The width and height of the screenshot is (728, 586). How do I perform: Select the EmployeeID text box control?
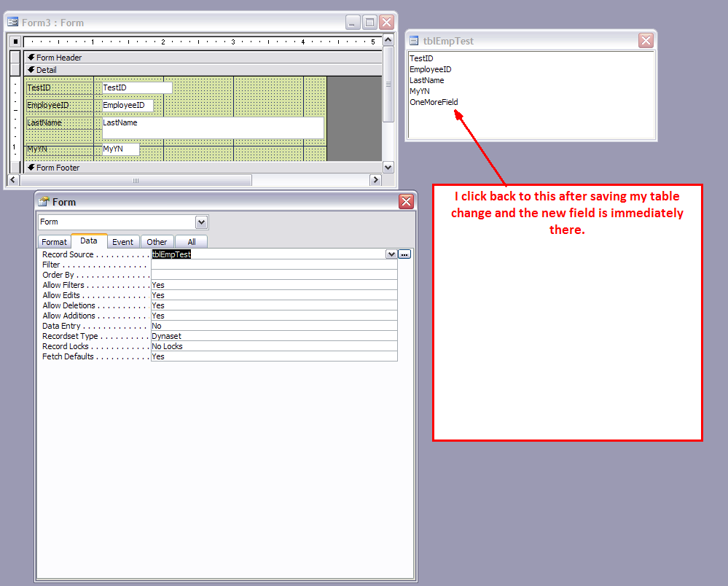coord(128,106)
